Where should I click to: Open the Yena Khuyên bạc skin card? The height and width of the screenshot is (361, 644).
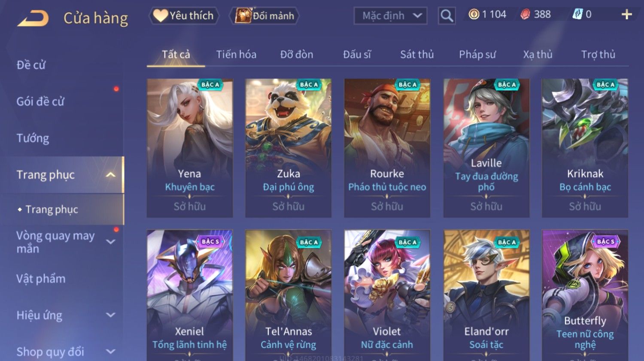tap(190, 148)
